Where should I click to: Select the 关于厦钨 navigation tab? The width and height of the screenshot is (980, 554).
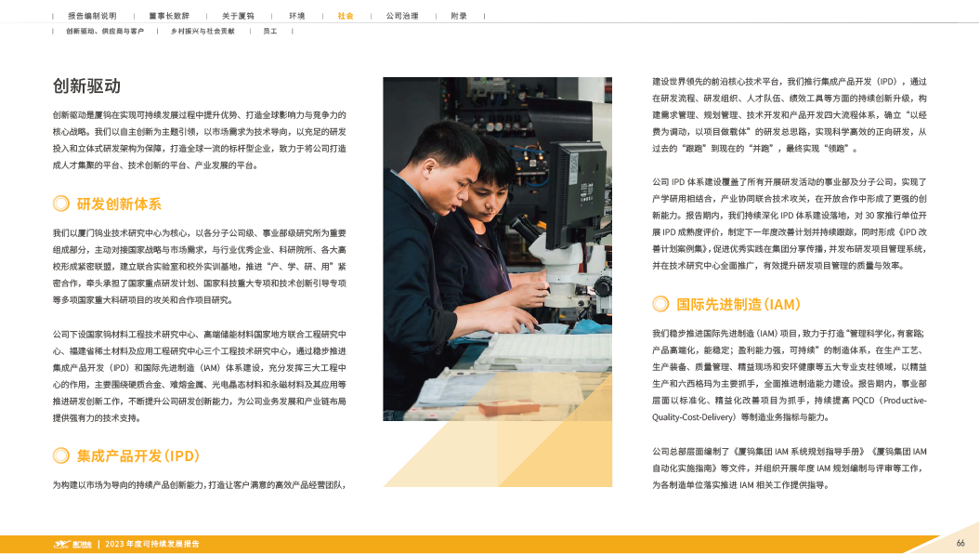point(237,17)
